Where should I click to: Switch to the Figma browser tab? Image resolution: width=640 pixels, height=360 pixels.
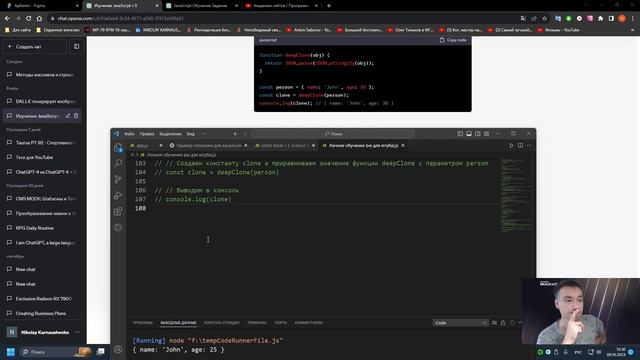point(41,6)
